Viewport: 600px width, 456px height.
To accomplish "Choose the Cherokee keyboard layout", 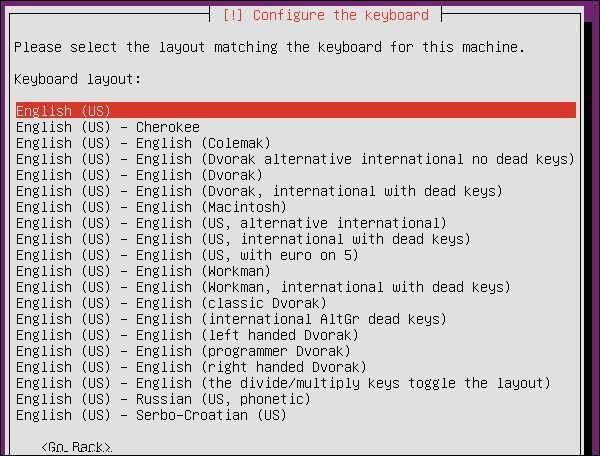I will click(108, 127).
